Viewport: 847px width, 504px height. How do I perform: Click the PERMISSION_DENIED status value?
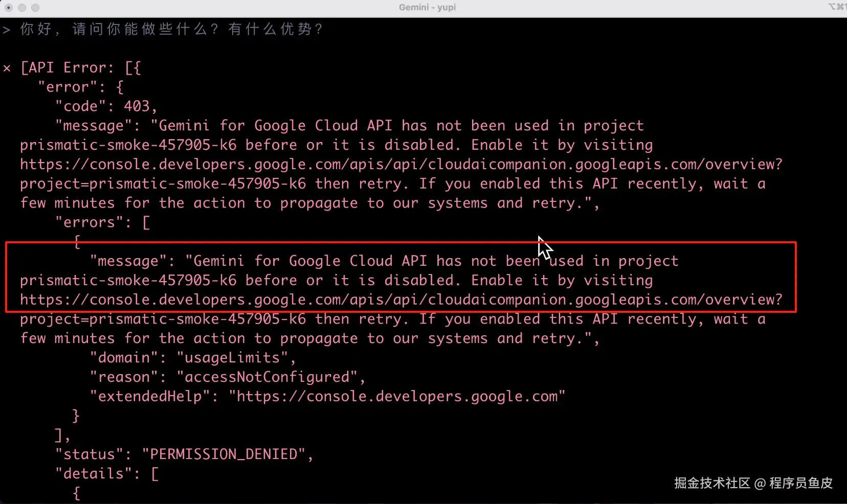click(x=224, y=454)
